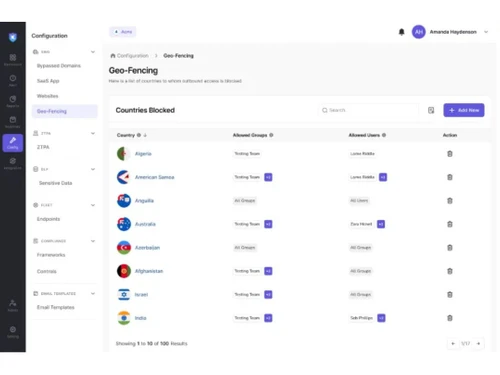Click the AH user avatar
500x375 pixels.
click(x=419, y=32)
